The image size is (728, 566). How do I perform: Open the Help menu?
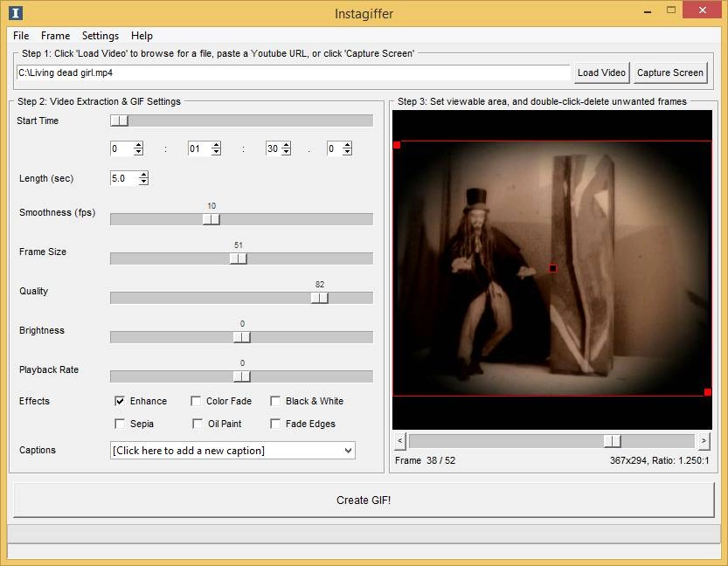pyautogui.click(x=142, y=36)
